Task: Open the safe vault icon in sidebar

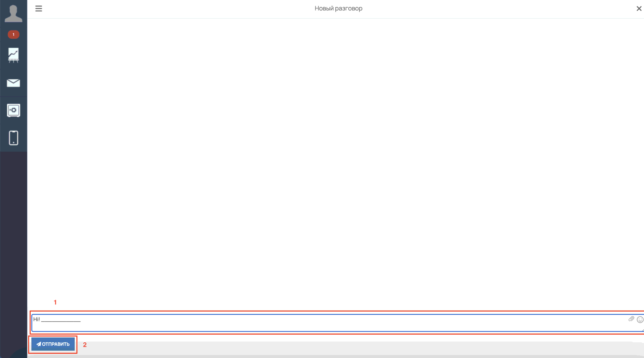Action: 13,110
